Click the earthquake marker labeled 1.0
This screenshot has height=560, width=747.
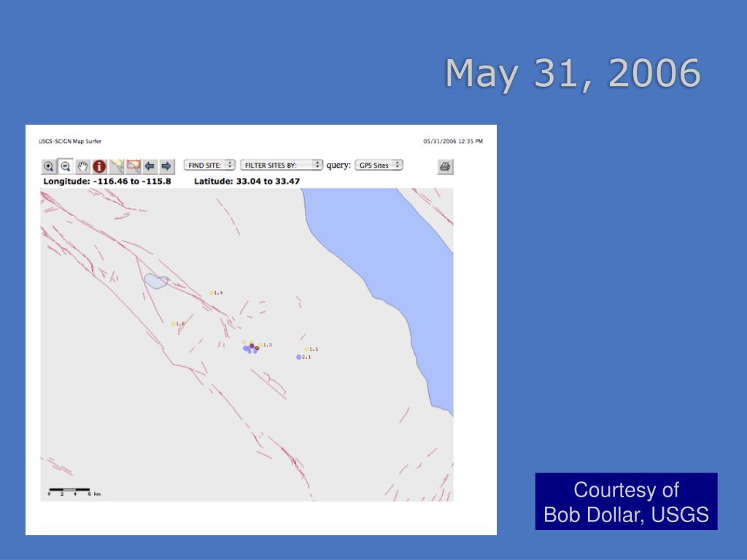pos(260,345)
